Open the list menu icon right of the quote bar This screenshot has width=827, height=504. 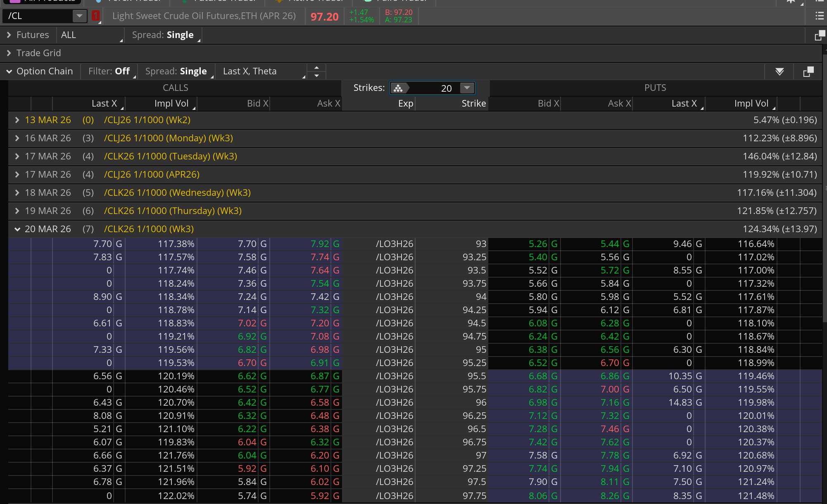[x=820, y=16]
